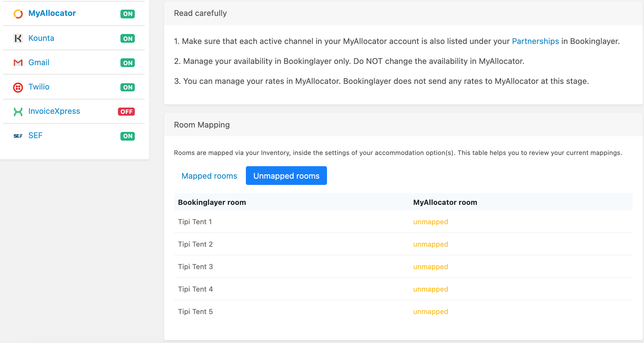Click unmapped status for Tipi Tent 3
This screenshot has width=644, height=343.
click(431, 267)
